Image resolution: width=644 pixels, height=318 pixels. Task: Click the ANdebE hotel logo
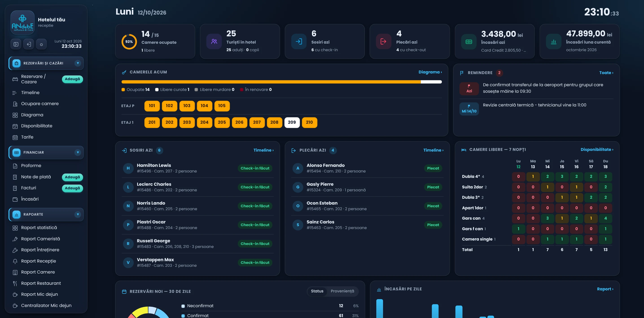(x=22, y=22)
